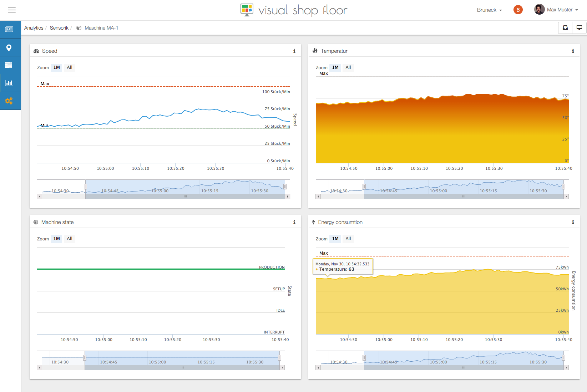This screenshot has width=587, height=392.
Task: Click the cube icon beside Maschine MA-1
Action: 79,28
